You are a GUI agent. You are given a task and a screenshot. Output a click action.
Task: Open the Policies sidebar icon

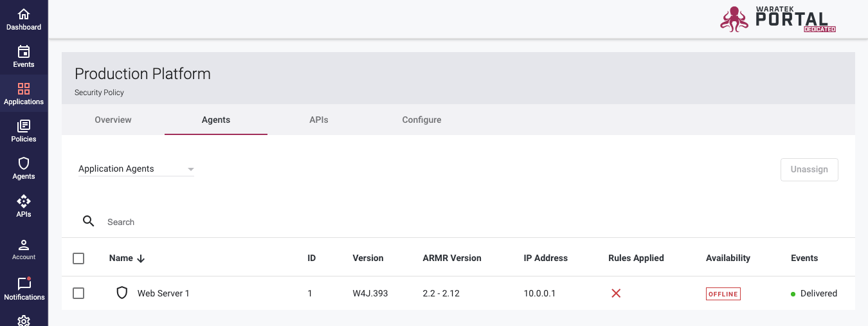pyautogui.click(x=24, y=126)
